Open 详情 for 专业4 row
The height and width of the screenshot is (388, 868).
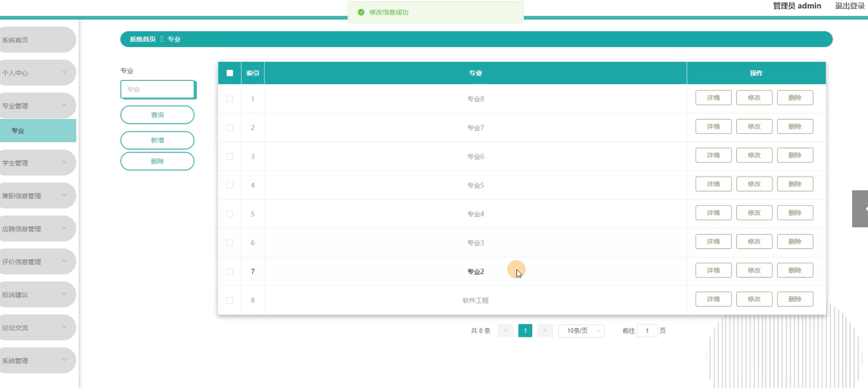(714, 213)
